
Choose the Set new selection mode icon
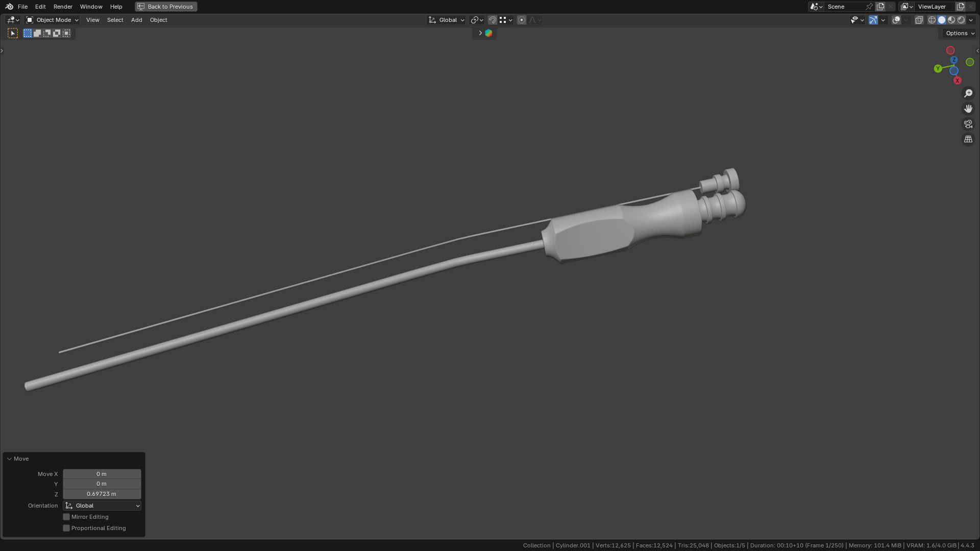(28, 33)
